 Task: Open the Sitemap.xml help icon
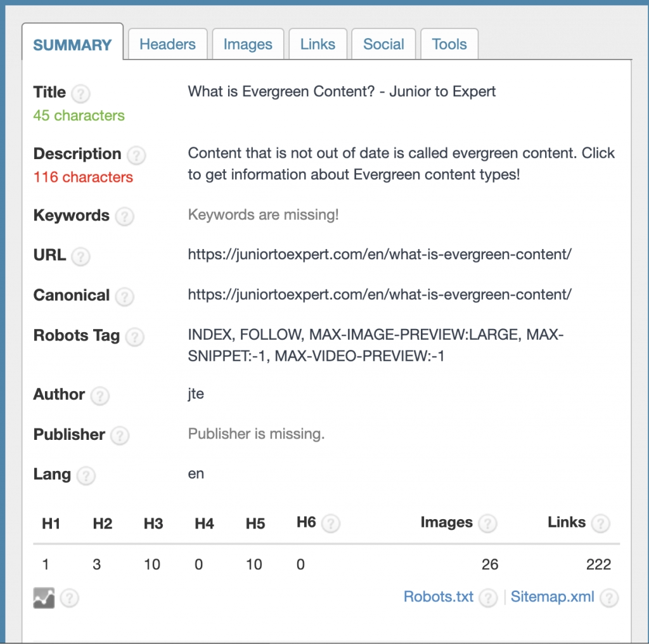click(x=609, y=598)
